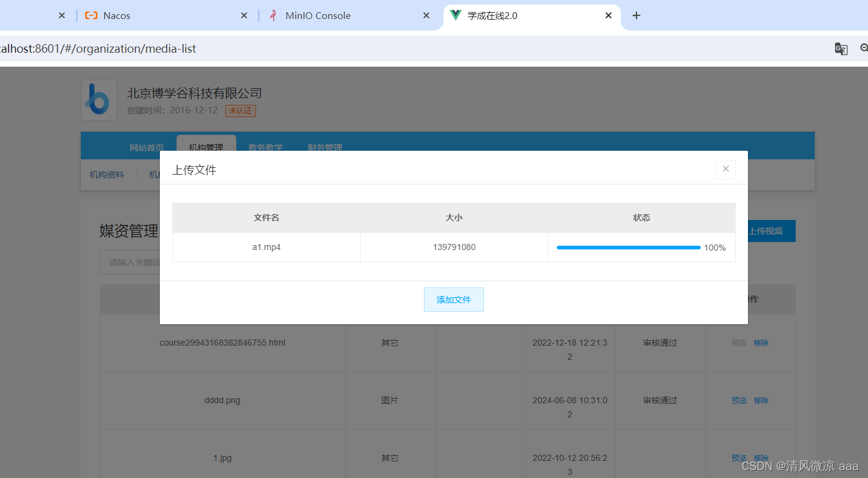Click 预览 for course29943168382846755.html row
This screenshot has height=478, width=868.
pos(739,343)
